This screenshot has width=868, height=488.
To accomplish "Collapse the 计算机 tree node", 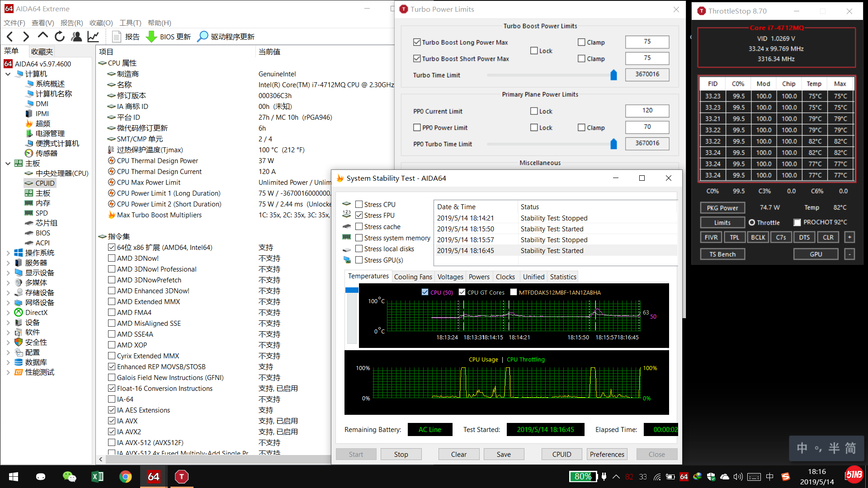I will click(8, 74).
